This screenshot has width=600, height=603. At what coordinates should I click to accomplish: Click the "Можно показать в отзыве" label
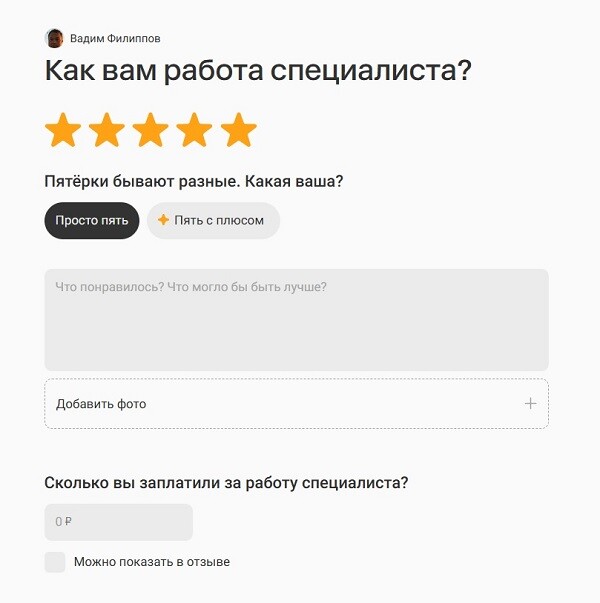click(x=152, y=562)
